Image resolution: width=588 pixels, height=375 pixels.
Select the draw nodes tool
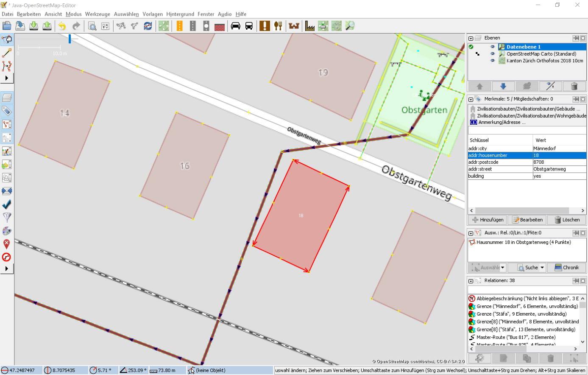pos(7,53)
